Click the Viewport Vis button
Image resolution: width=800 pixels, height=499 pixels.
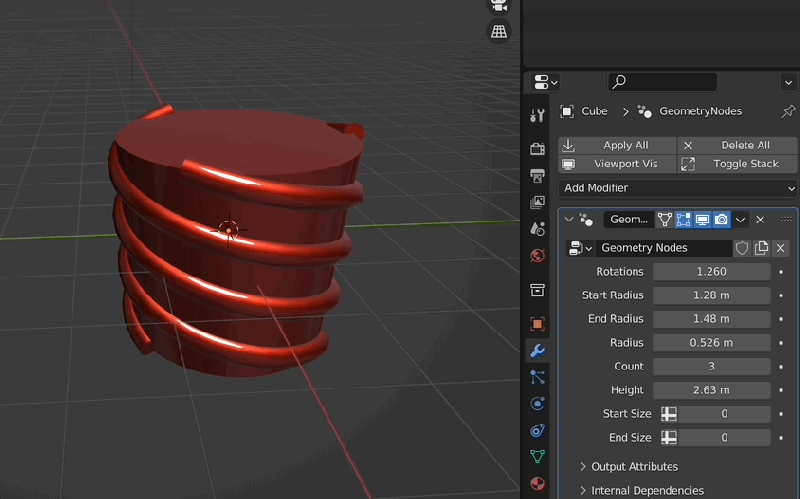(617, 164)
